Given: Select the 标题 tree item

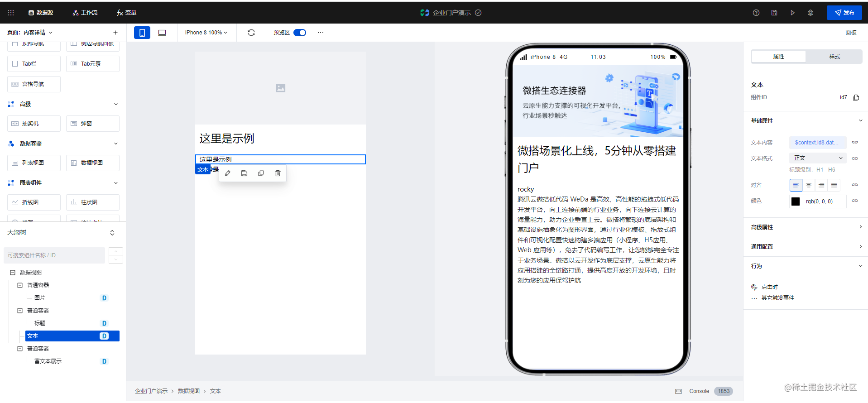Looking at the screenshot, I should coord(40,323).
